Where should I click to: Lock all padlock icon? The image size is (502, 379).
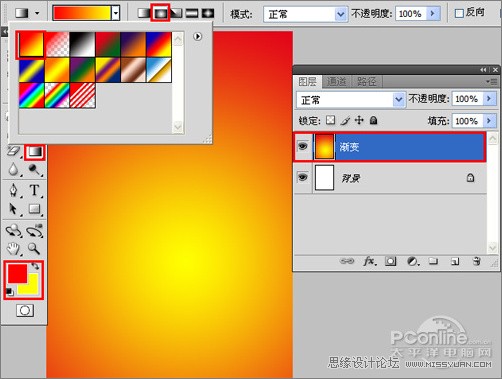[x=374, y=120]
